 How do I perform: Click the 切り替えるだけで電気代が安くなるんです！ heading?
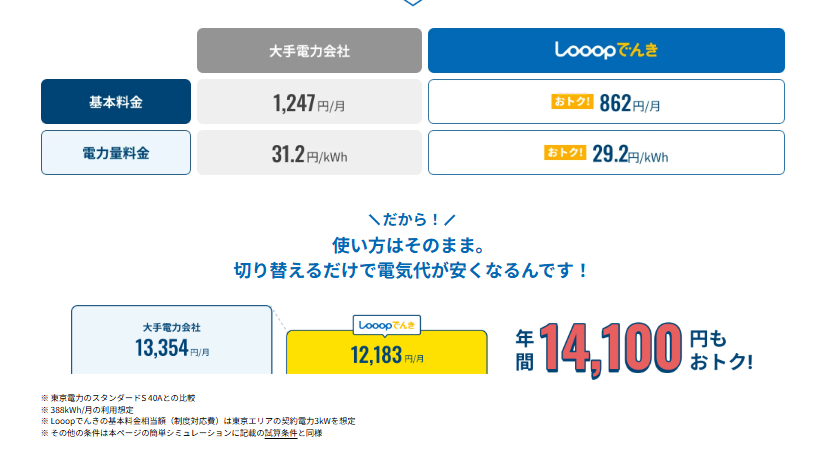pyautogui.click(x=410, y=270)
